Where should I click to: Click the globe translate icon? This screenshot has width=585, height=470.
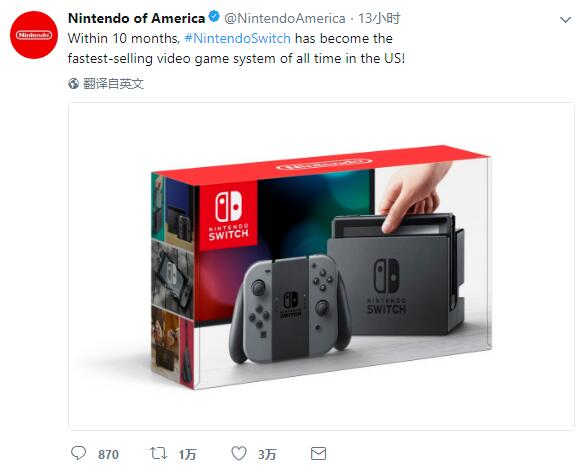pyautogui.click(x=73, y=84)
